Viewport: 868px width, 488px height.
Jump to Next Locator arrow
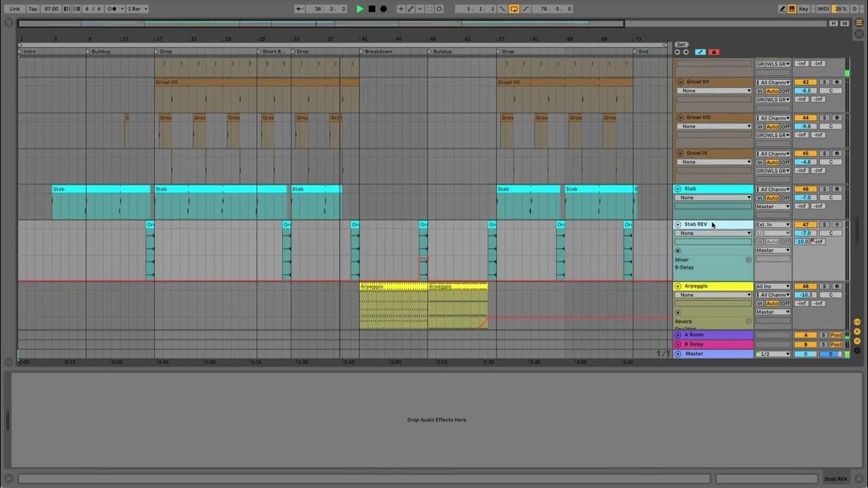click(685, 52)
